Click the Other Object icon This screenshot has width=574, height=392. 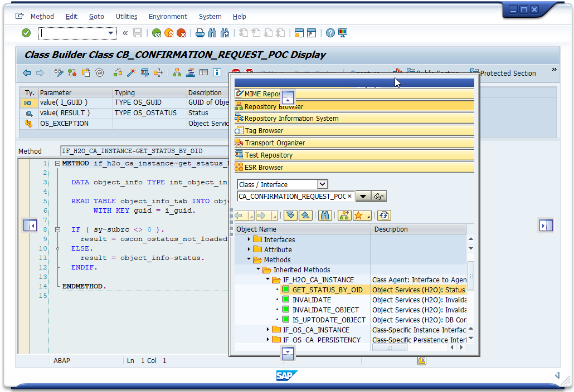point(86,73)
